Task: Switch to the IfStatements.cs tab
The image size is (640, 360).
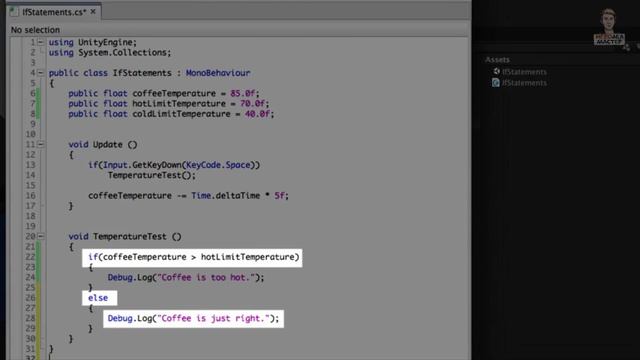Action: point(54,12)
